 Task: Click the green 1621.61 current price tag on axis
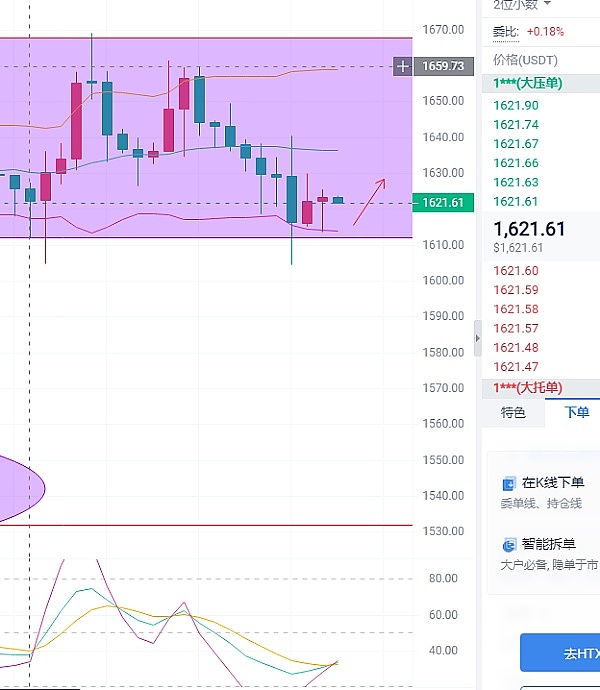click(x=441, y=203)
